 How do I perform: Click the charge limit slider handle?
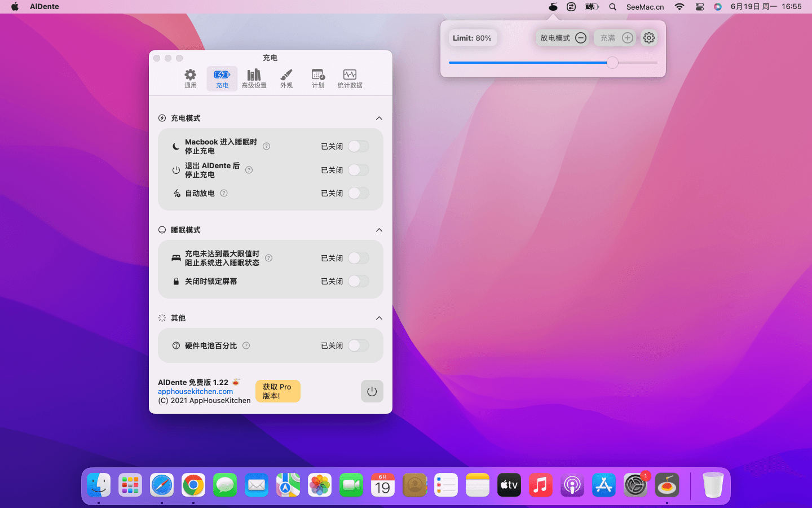[x=612, y=63]
